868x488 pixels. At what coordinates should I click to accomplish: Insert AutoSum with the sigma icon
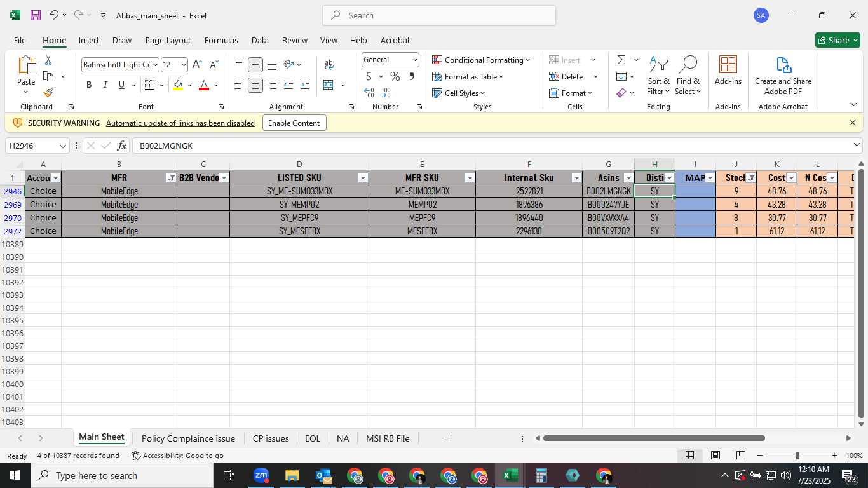[621, 60]
